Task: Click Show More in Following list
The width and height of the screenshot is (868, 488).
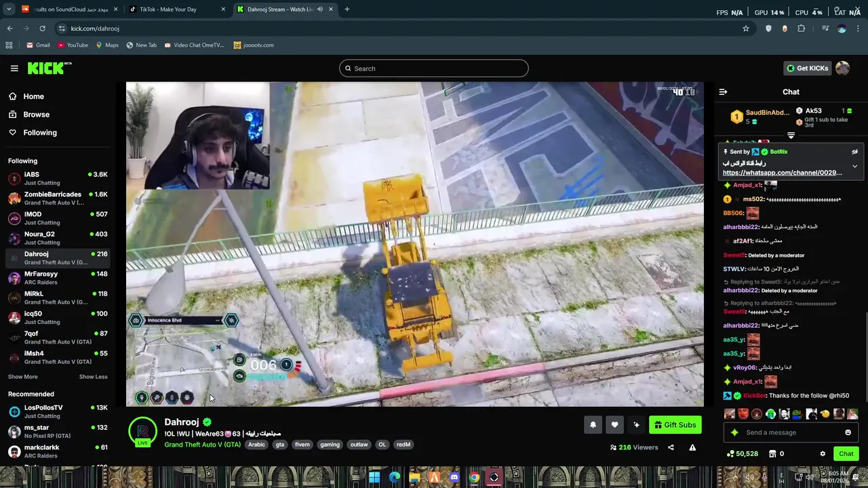Action: pyautogui.click(x=23, y=377)
